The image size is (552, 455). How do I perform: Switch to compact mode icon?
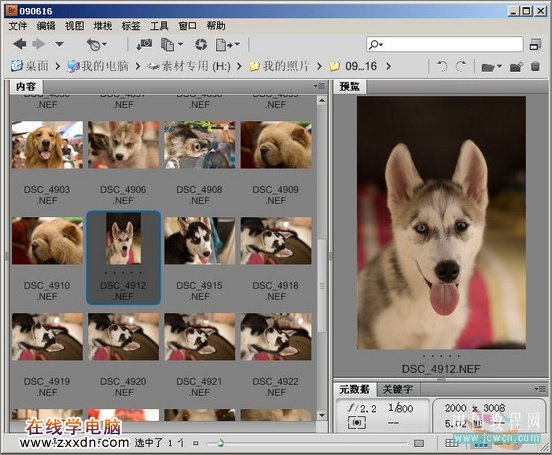click(535, 45)
